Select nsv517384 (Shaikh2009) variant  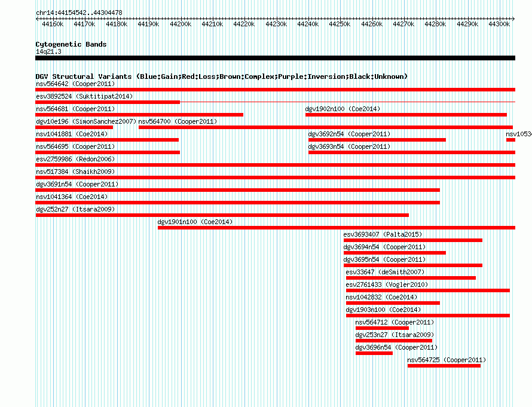(x=75, y=172)
